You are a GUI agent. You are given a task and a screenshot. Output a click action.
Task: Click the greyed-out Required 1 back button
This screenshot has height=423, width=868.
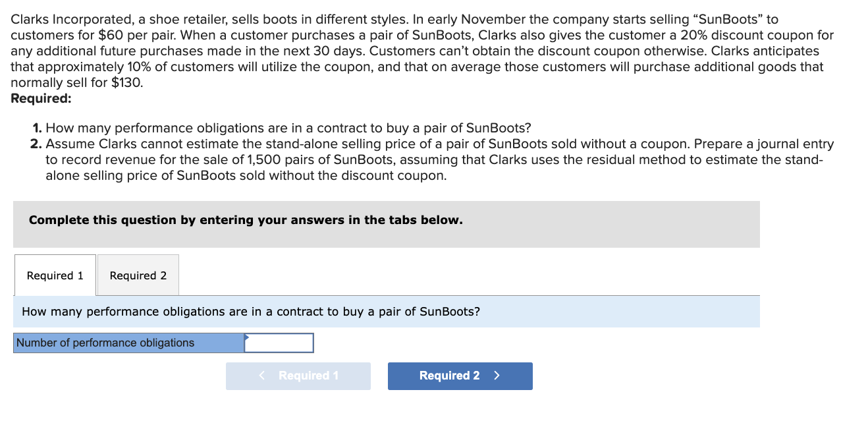tap(298, 376)
